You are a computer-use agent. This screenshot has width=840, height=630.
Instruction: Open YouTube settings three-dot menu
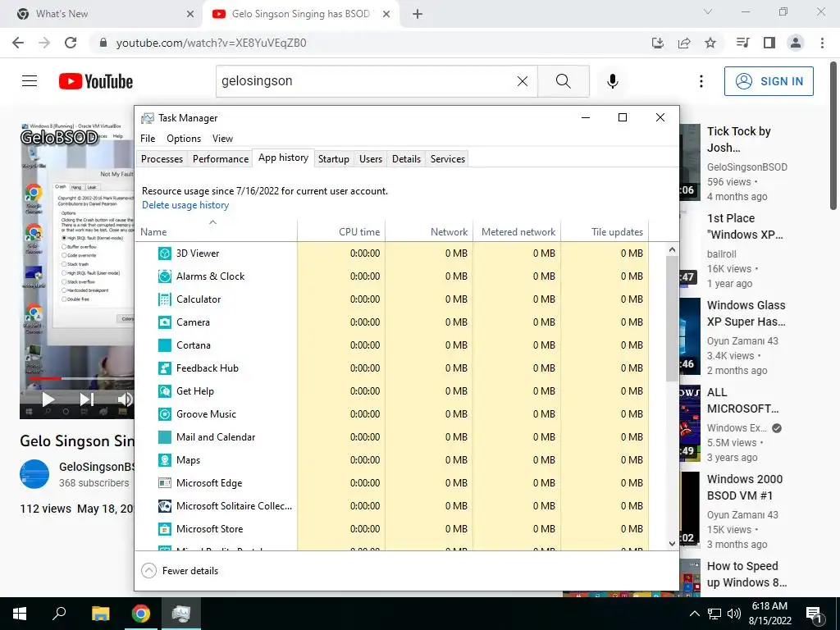coord(701,81)
